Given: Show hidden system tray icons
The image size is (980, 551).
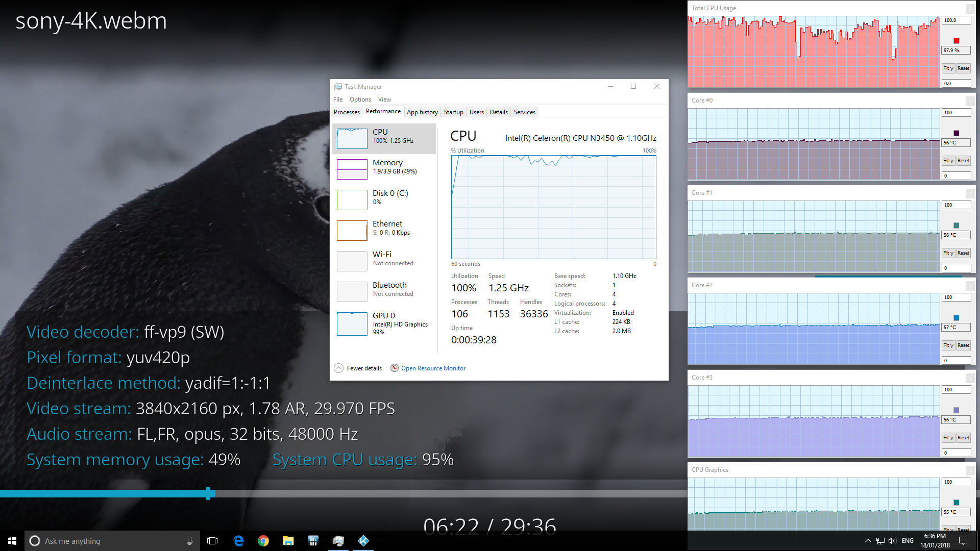Looking at the screenshot, I should click(868, 541).
